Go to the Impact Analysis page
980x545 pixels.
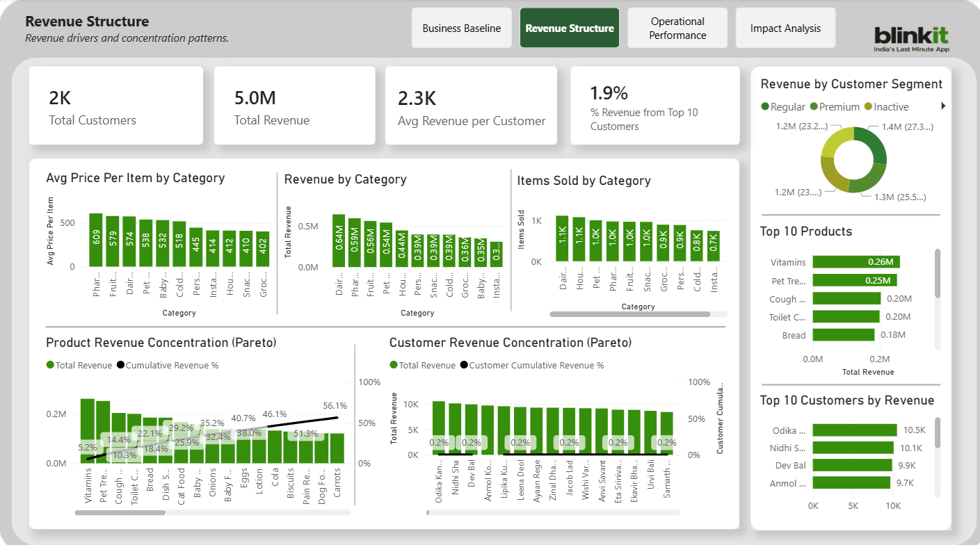pos(785,27)
